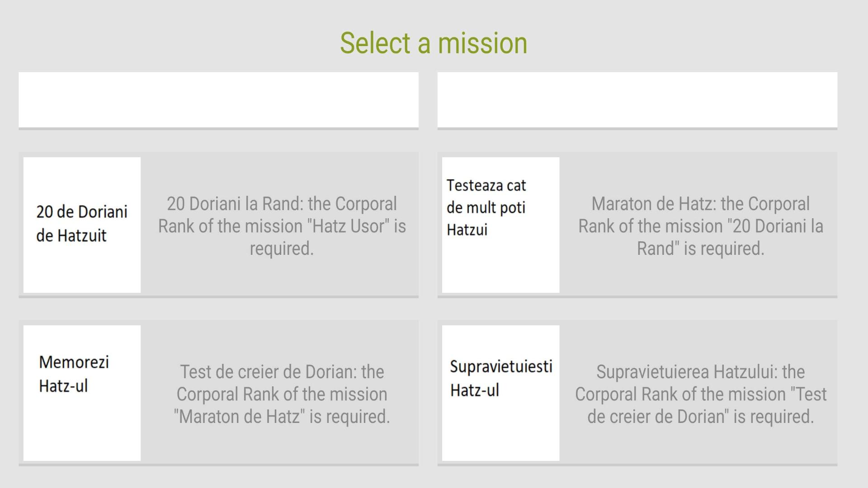
Task: Select the blank mission card at top left
Action: point(218,100)
